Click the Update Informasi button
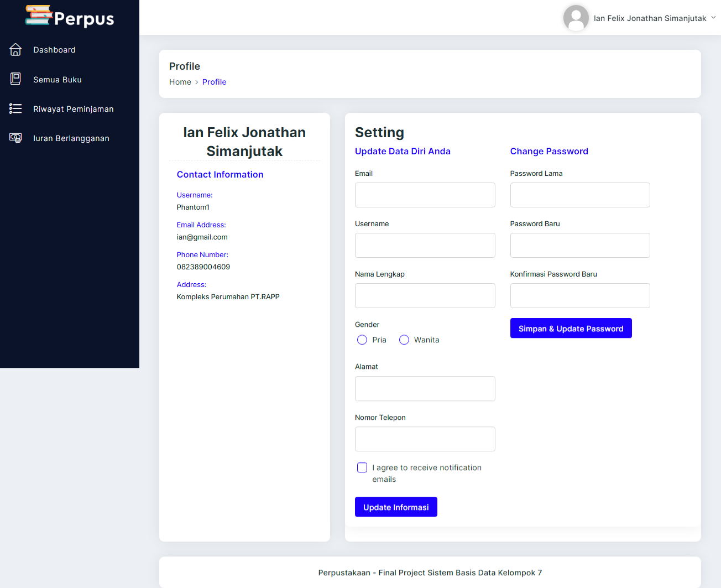Image resolution: width=721 pixels, height=588 pixels. pyautogui.click(x=396, y=507)
